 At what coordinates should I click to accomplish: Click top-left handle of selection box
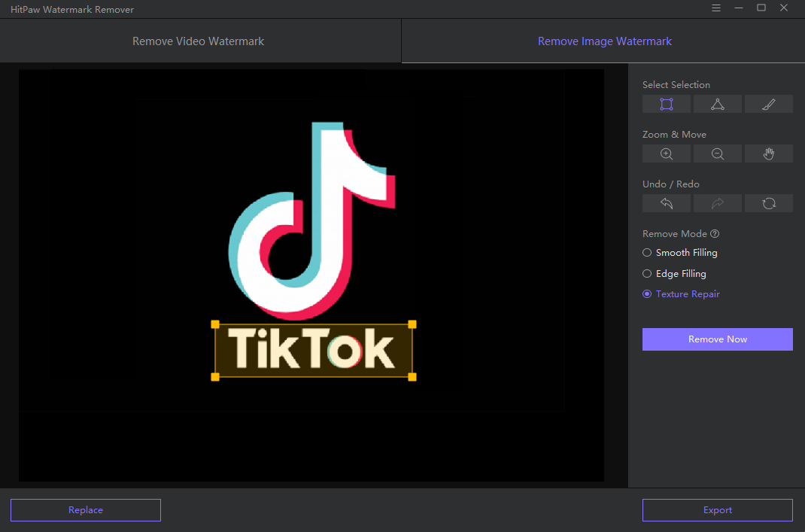point(215,324)
